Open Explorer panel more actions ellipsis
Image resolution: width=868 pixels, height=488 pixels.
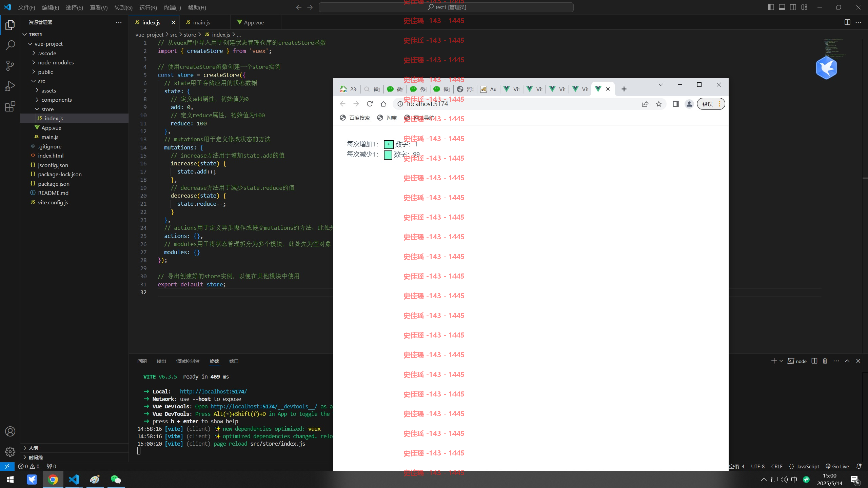(x=119, y=22)
